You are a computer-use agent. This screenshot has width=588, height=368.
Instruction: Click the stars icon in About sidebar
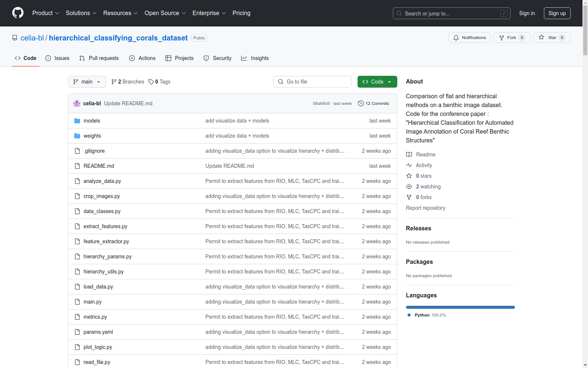tap(409, 176)
